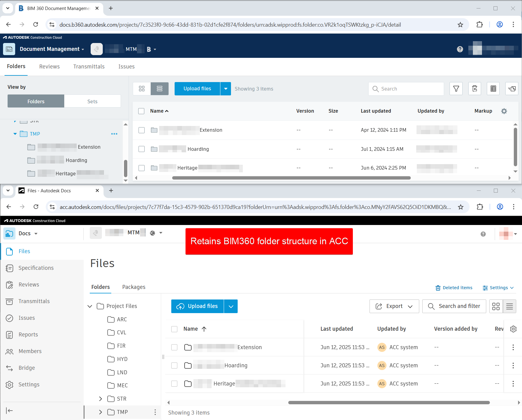Switch BIM 360 to thumbnail grid view
The image size is (522, 420).
tap(142, 89)
